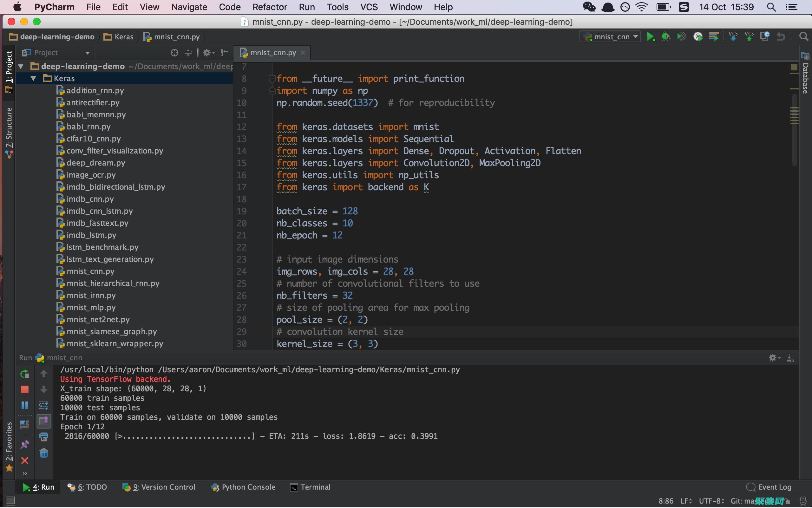Open cifar10_cnn.py in the project tree
Screen dimensions: 812x508
pos(94,139)
